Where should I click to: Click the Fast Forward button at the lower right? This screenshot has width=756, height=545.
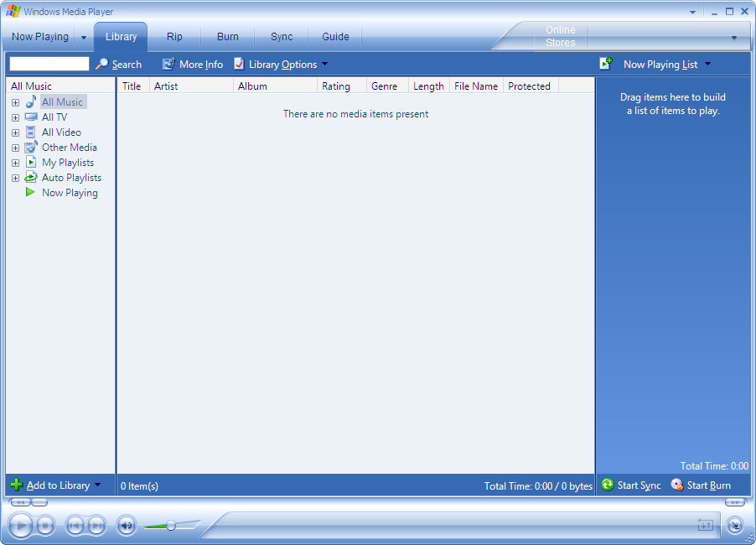(x=735, y=502)
